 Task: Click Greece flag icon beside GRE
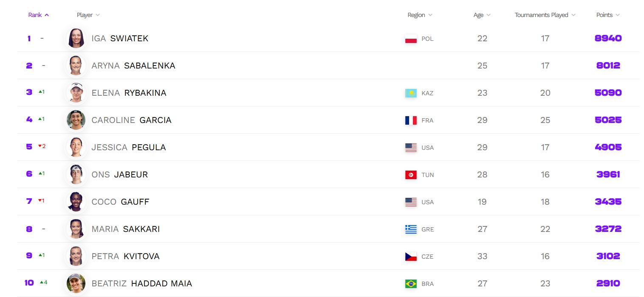click(411, 229)
